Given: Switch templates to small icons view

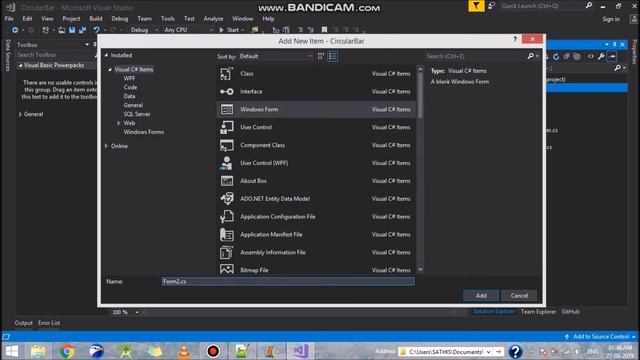Looking at the screenshot, I should [321, 56].
